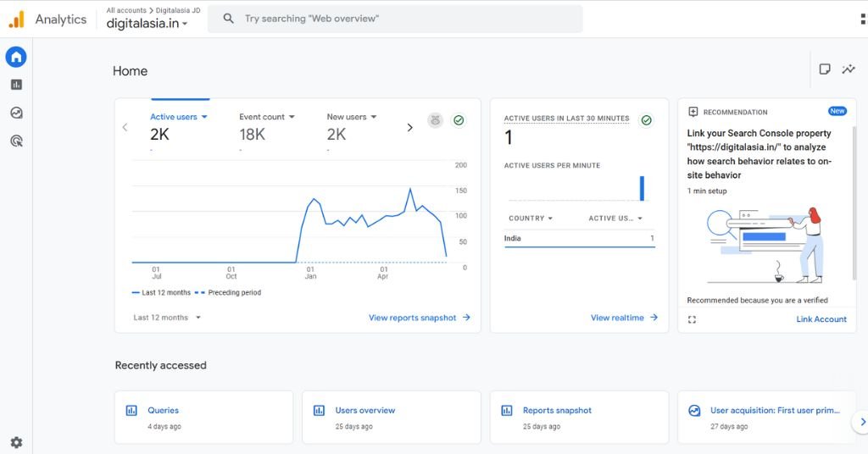This screenshot has width=868, height=454.
Task: Open the Reports icon in sidebar
Action: pos(16,85)
